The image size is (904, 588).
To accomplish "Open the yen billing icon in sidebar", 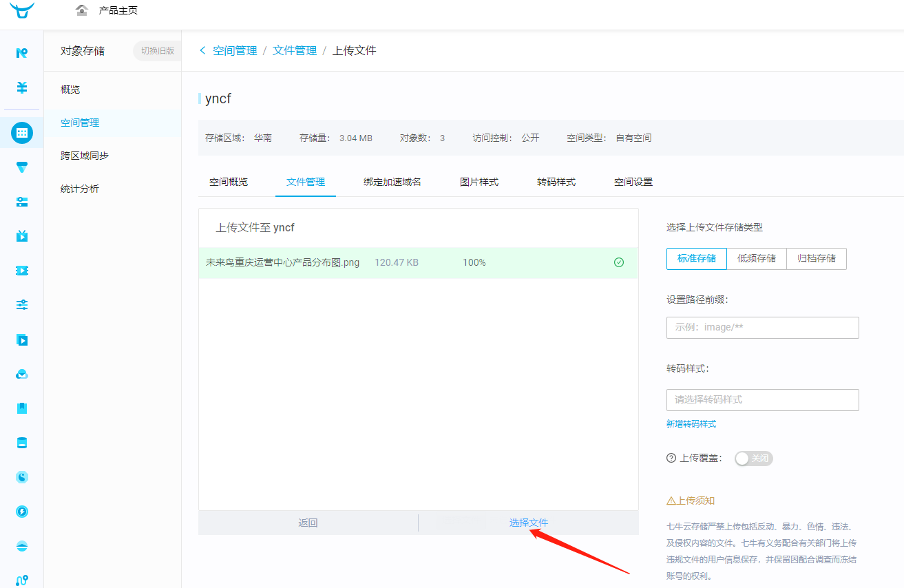I will pyautogui.click(x=22, y=87).
